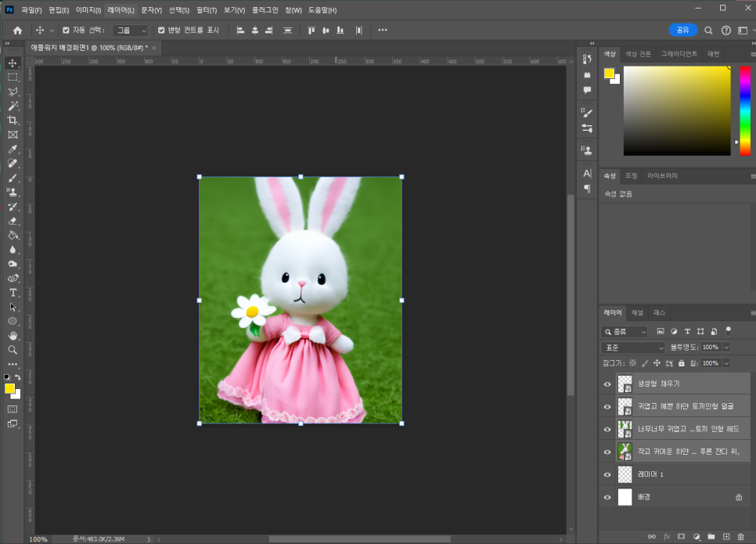Select the Horizontal Type tool
This screenshot has height=544, width=756.
pyautogui.click(x=13, y=292)
